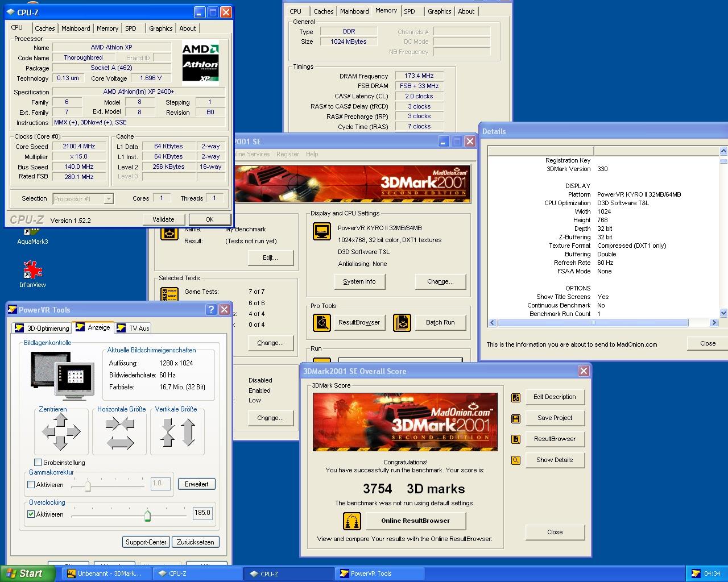The width and height of the screenshot is (728, 582).
Task: Switch to the 3D-Optimierung tab
Action: point(42,329)
